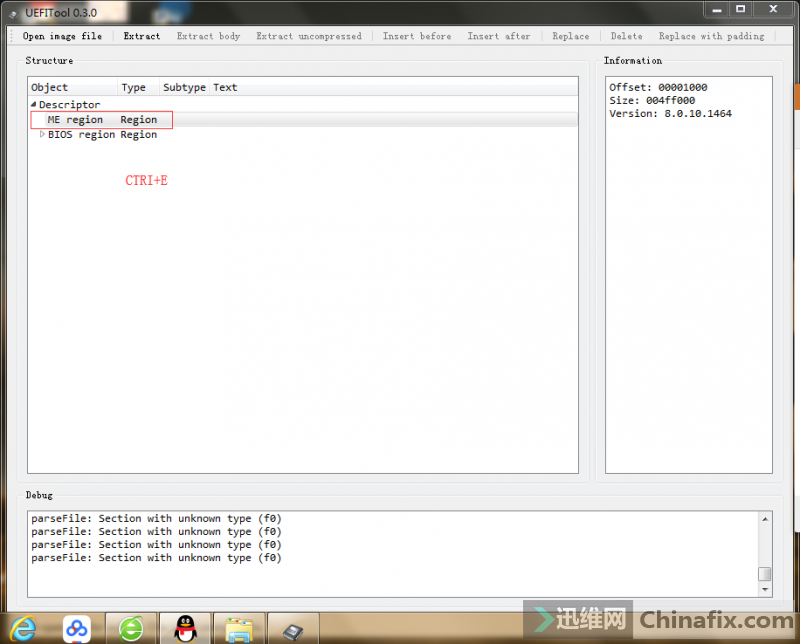Click last parseFile debug message line
The height and width of the screenshot is (644, 800).
click(x=156, y=558)
